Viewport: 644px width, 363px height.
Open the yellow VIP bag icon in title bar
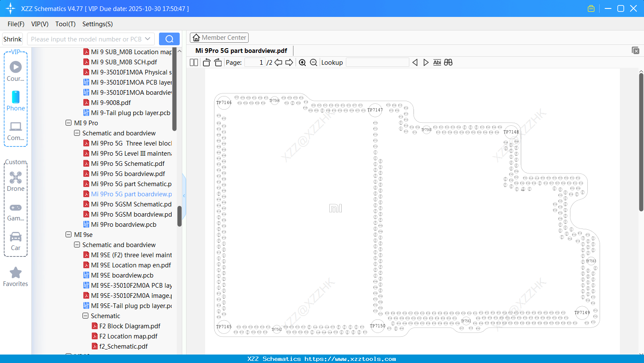(591, 8)
